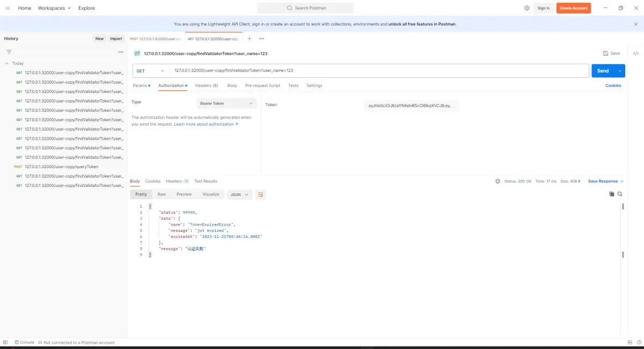Collapse the Today history group
Image resolution: width=644 pixels, height=349 pixels.
(x=6, y=63)
